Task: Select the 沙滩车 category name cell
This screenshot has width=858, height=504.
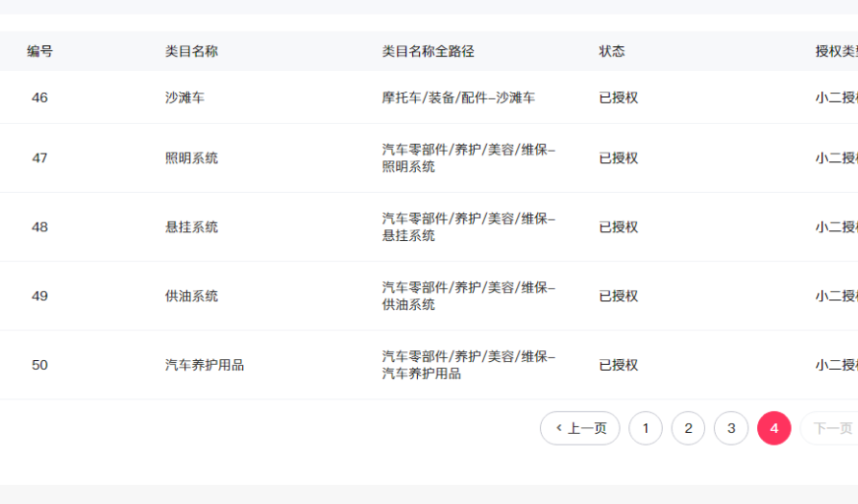Action: click(x=184, y=97)
